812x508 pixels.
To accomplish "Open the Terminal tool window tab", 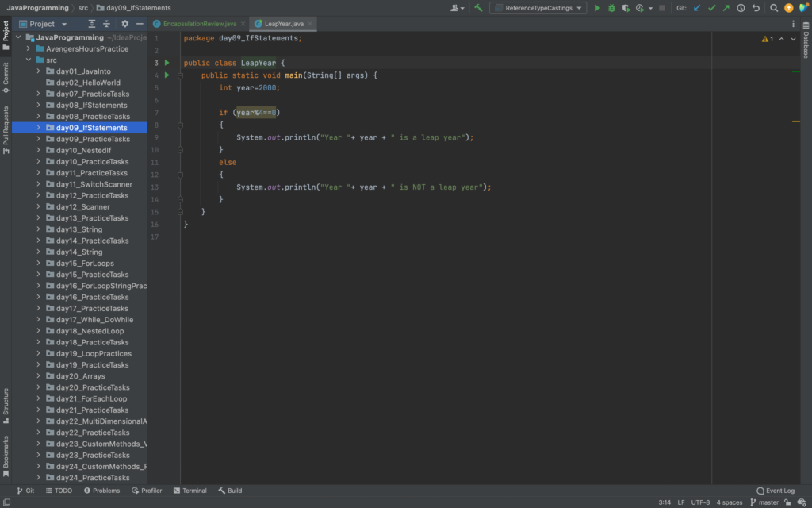I will pyautogui.click(x=190, y=491).
